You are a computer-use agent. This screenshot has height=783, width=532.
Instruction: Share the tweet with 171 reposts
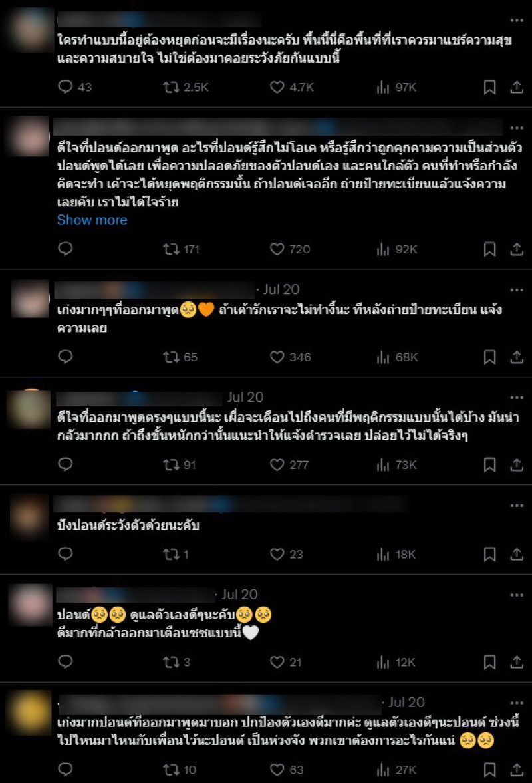[x=517, y=249]
